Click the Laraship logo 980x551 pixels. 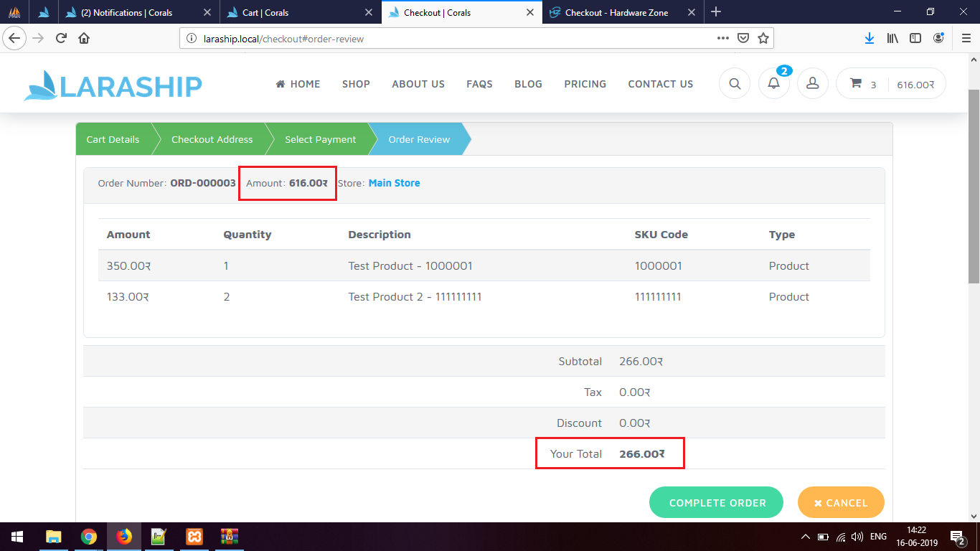[113, 85]
